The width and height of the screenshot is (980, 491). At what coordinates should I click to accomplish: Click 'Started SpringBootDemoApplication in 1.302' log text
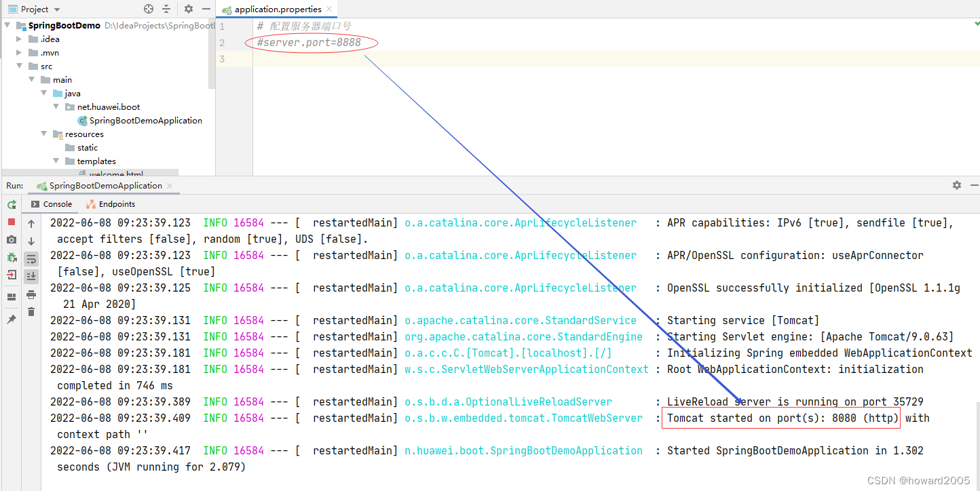795,450
